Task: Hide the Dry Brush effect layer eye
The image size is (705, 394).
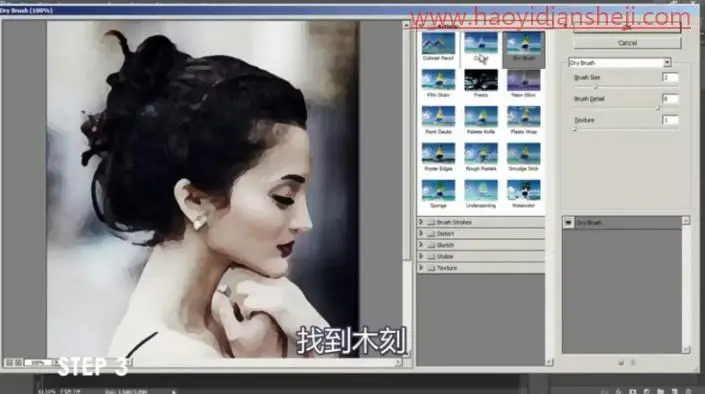Action: pos(568,223)
